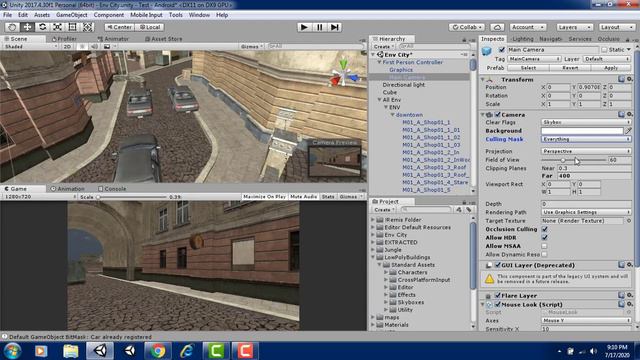Screen dimensions: 640x360
Task: Toggle Allow HDR checkbox
Action: coord(544,238)
